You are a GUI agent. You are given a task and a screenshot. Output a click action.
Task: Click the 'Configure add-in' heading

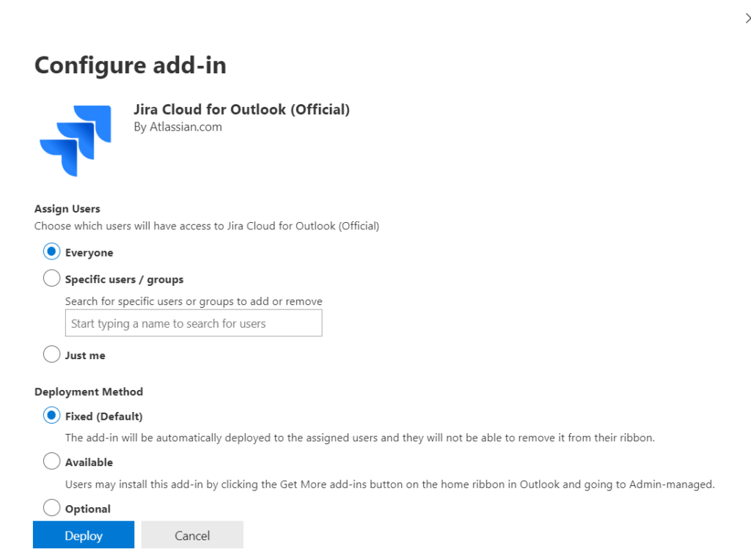point(131,65)
